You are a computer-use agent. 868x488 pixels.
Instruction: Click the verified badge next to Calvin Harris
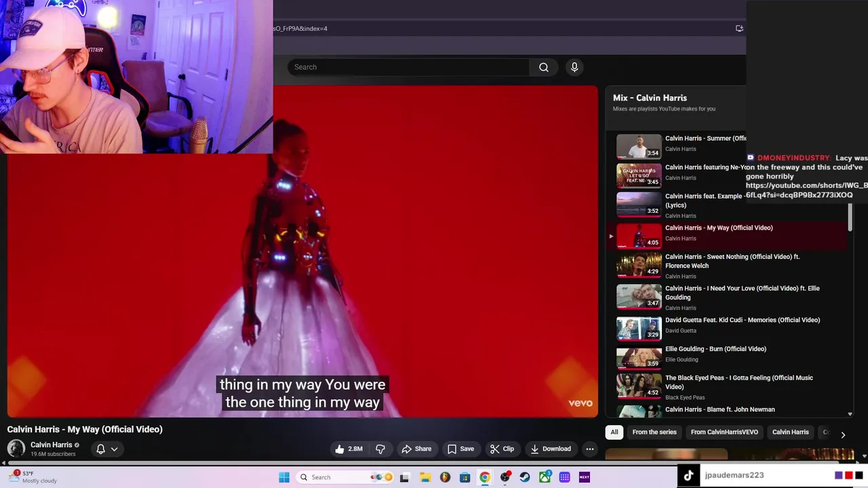coord(77,445)
